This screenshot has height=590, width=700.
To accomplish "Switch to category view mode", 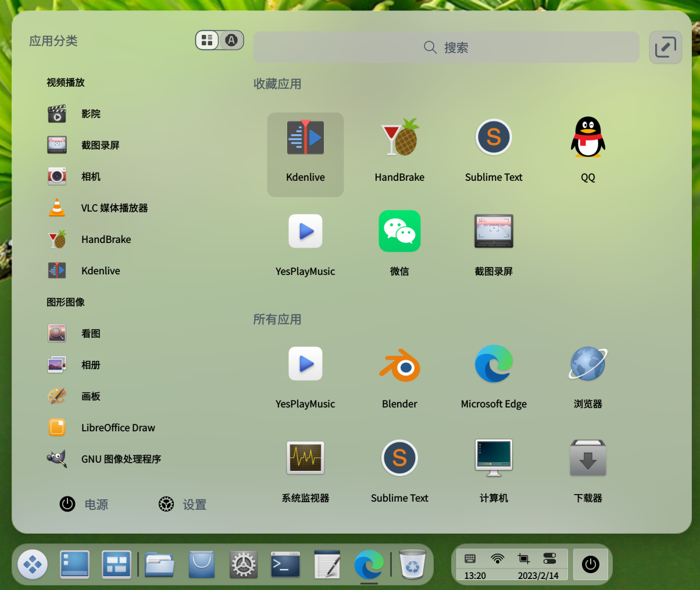I will click(207, 40).
